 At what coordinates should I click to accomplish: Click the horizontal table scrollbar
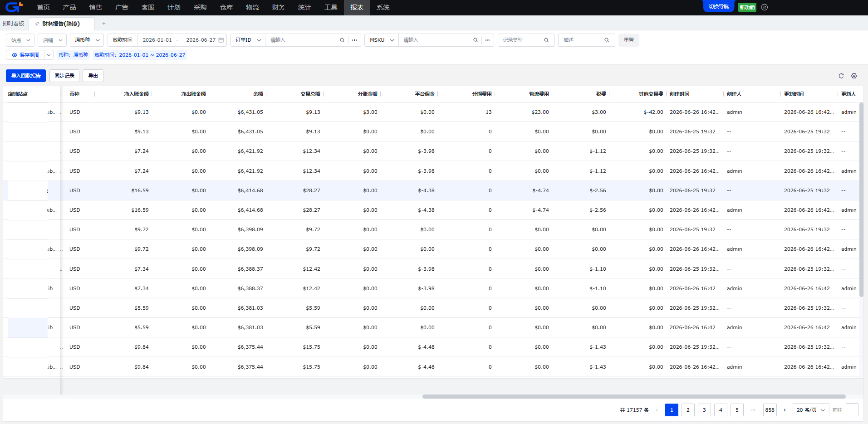634,396
